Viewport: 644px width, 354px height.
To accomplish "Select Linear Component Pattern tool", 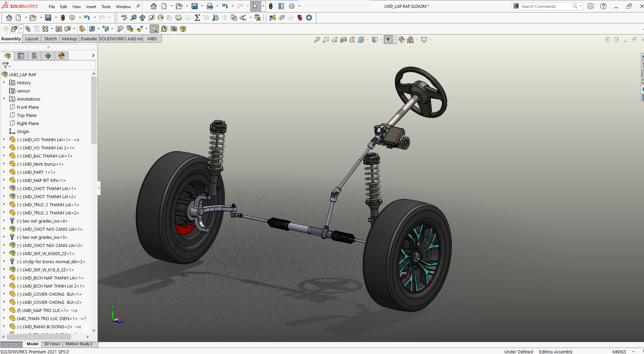I will [x=45, y=29].
